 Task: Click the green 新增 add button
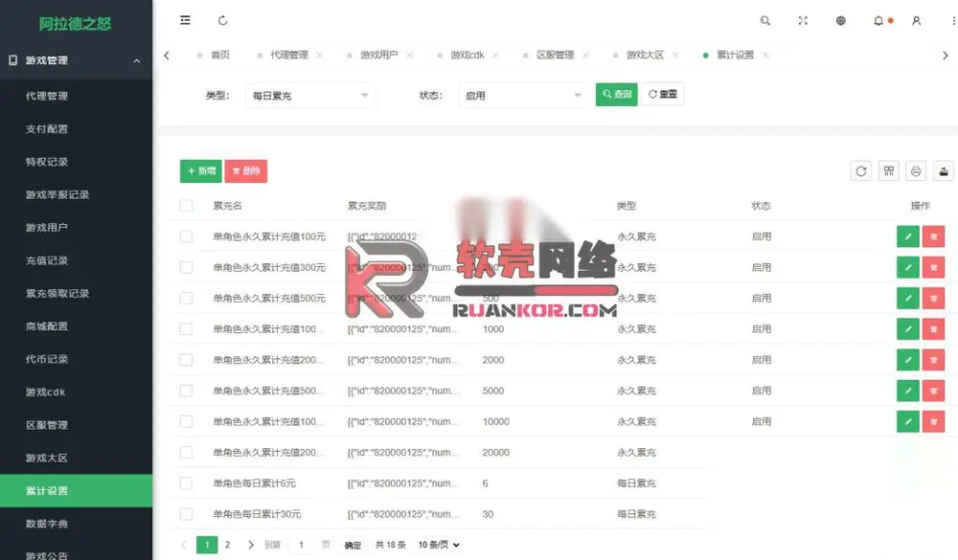(201, 171)
